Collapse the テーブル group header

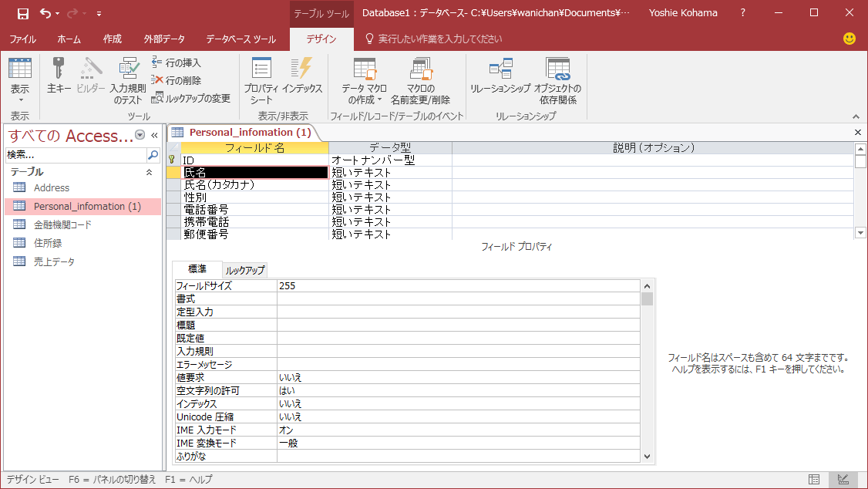tap(83, 172)
